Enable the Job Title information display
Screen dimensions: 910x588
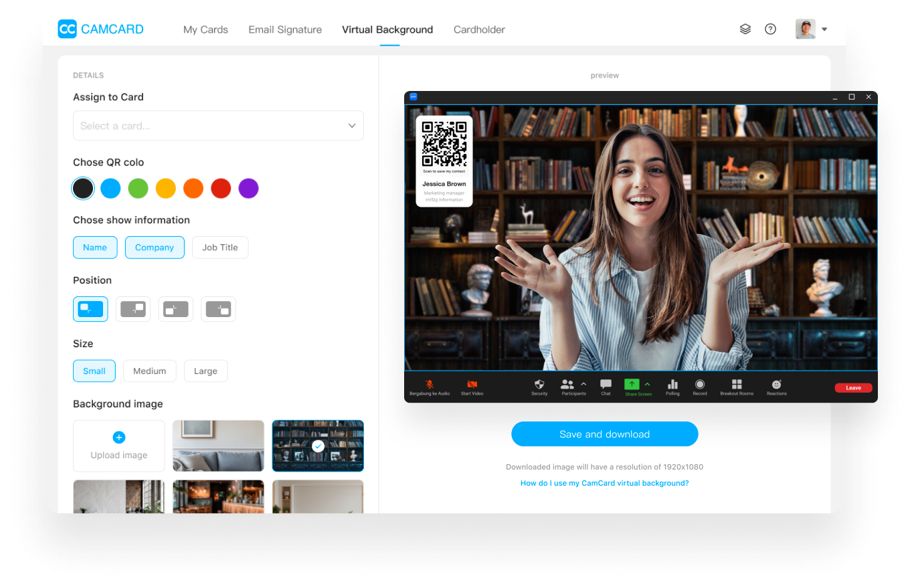[x=220, y=248]
